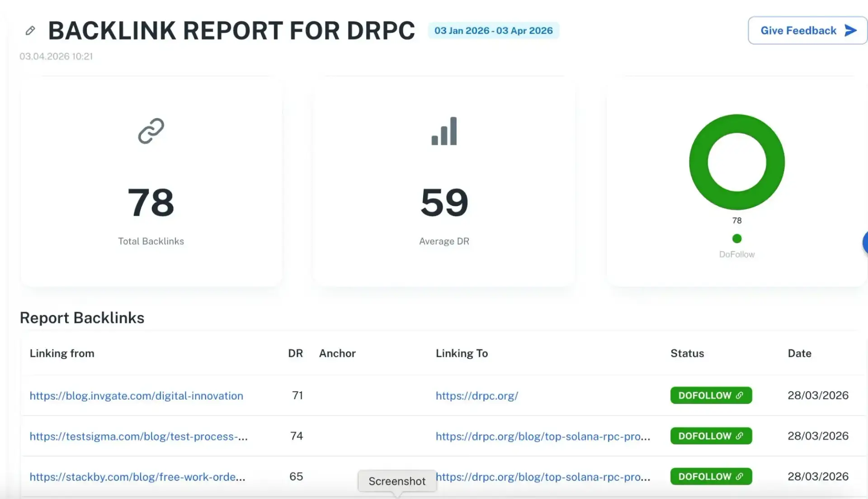Click the link icon in the first DOFOLLOW badge
This screenshot has width=868, height=499.
click(740, 395)
